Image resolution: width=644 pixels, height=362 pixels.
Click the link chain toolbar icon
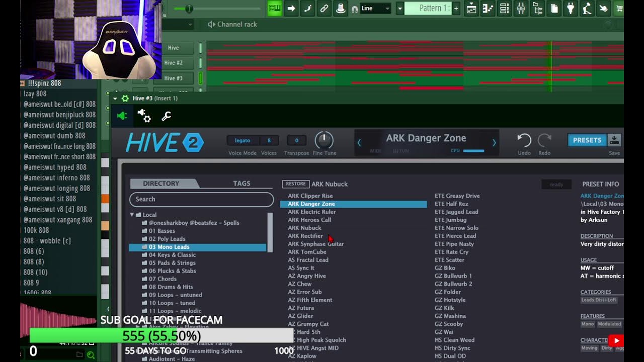[x=324, y=8]
